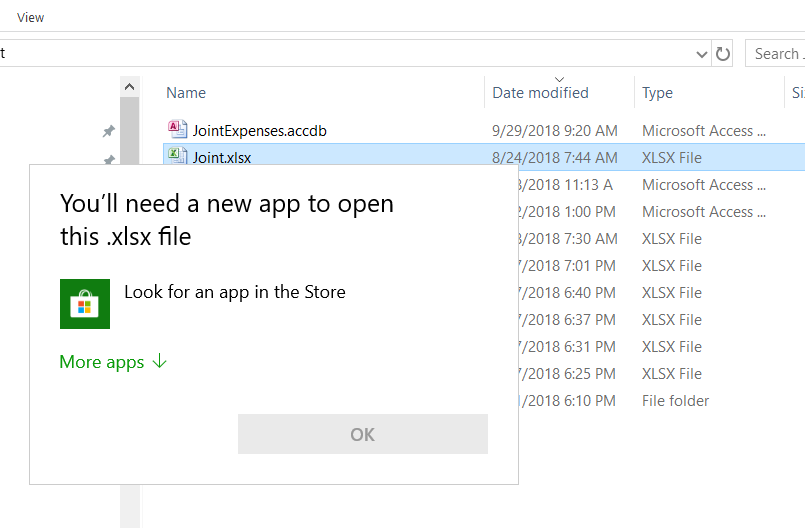805x528 pixels.
Task: Expand More apps list in dialog
Action: coord(113,362)
